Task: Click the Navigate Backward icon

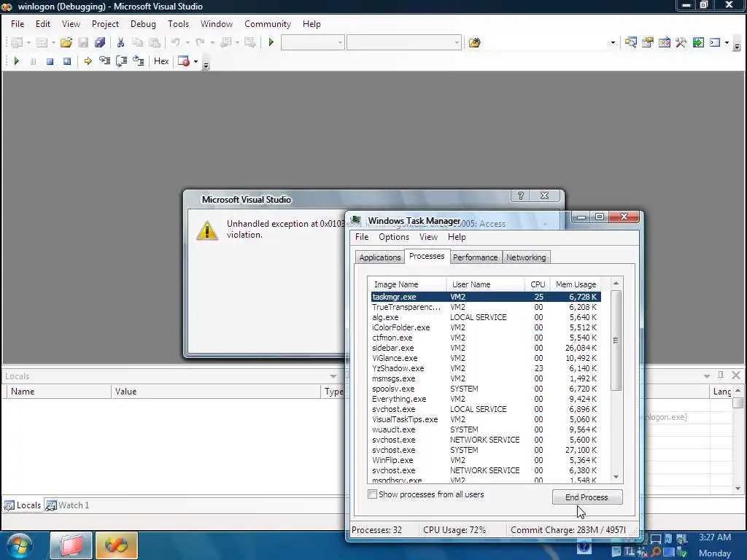Action: (x=226, y=42)
